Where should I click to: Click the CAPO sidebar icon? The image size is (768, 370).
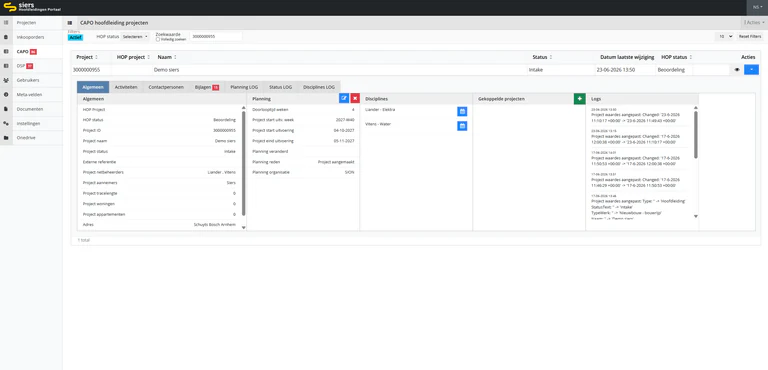pos(6,51)
